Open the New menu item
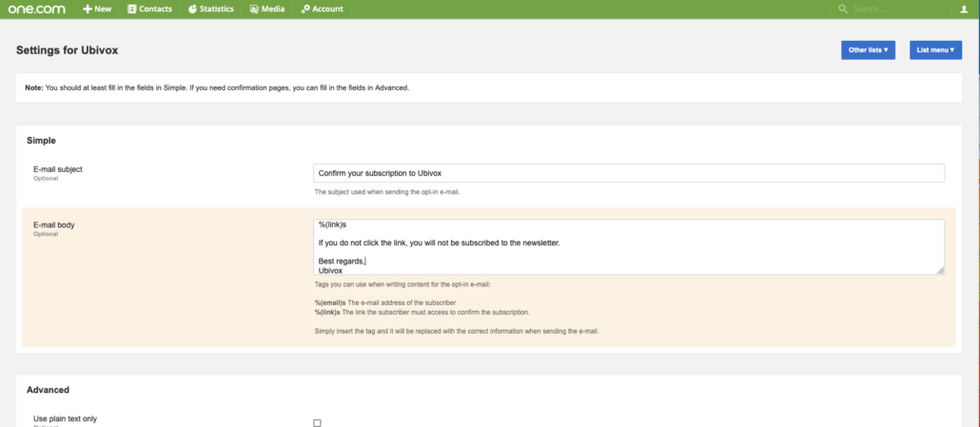 coord(97,10)
